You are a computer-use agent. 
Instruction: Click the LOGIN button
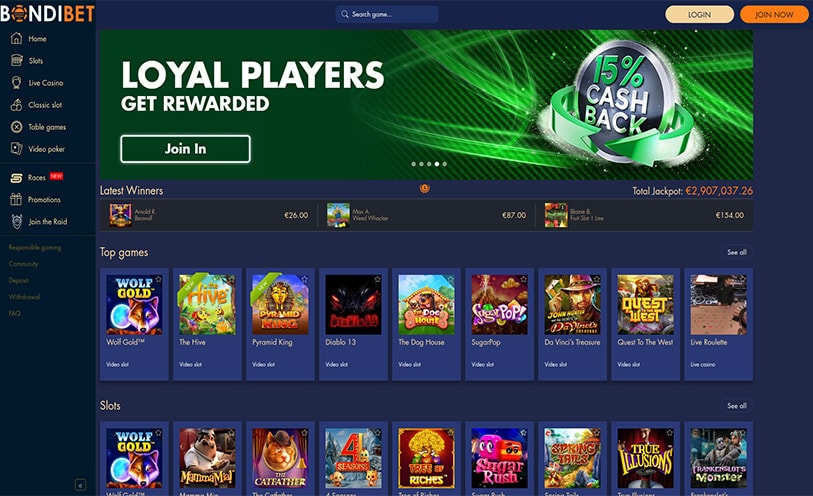[699, 15]
